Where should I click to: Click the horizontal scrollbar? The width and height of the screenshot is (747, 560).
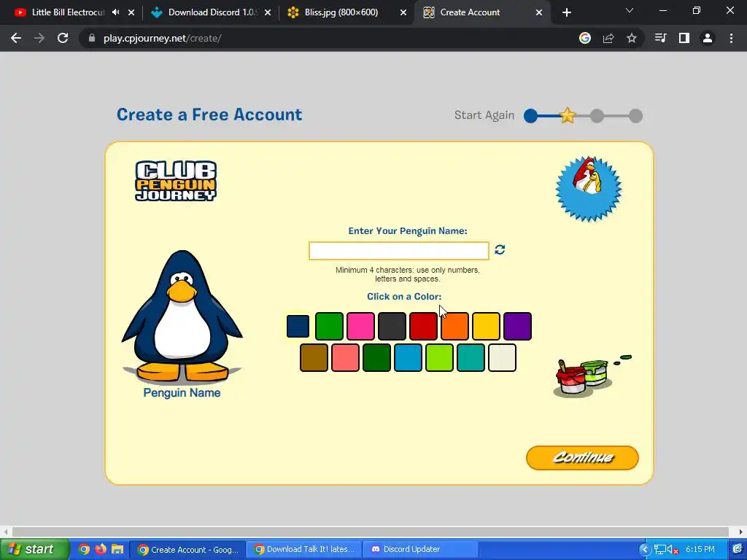(x=370, y=532)
